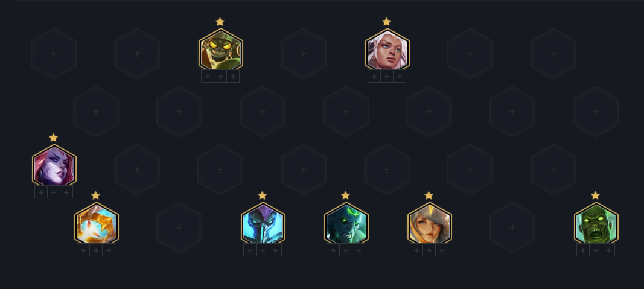Toggle the star above the goggled goblin
644x289 pixels.
220,22
